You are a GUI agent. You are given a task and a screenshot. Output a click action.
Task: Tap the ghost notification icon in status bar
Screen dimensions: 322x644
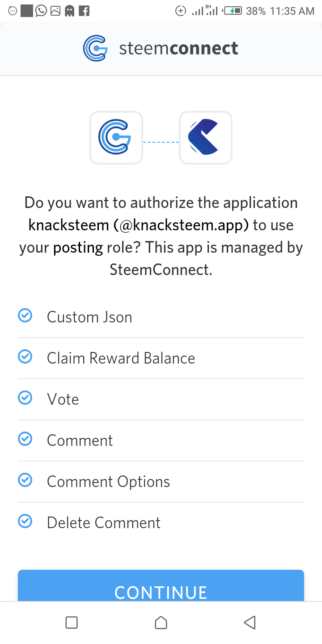pos(69,11)
